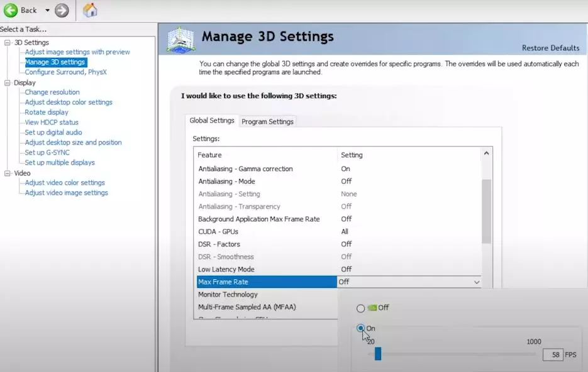Select Monitor Technology row
588x372 pixels.
pyautogui.click(x=266, y=295)
